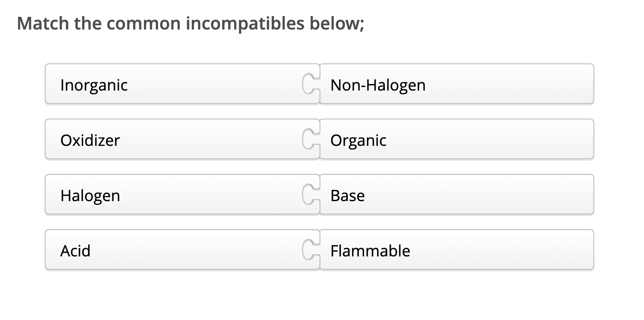This screenshot has width=644, height=320.
Task: Select the connector linking Halogen and Base
Action: coord(310,194)
